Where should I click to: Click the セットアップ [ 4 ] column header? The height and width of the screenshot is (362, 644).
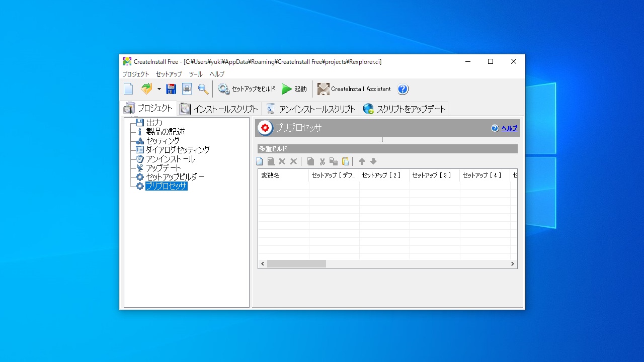tap(485, 175)
